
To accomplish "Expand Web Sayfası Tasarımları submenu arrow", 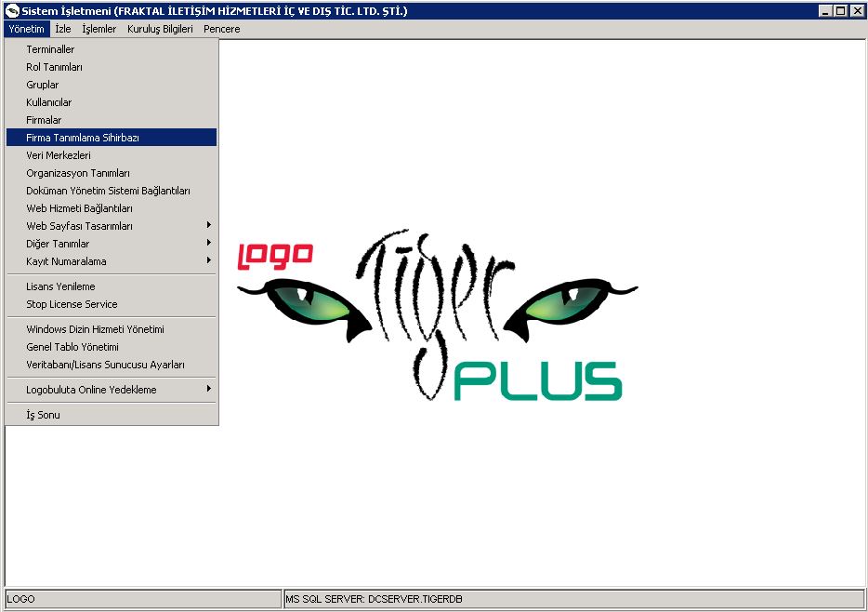I will [x=209, y=225].
